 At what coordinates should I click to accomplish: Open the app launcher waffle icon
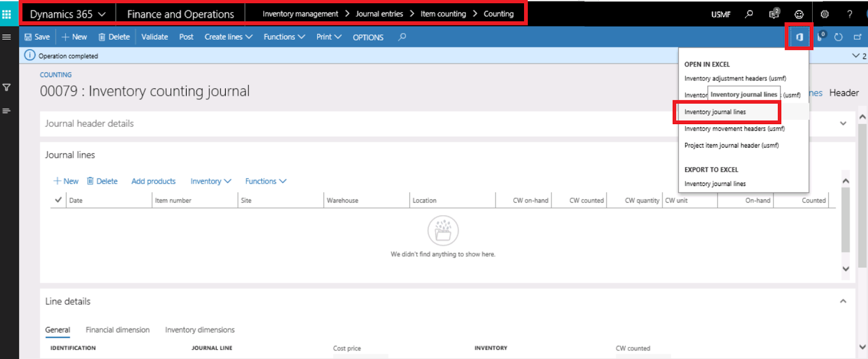click(x=7, y=14)
